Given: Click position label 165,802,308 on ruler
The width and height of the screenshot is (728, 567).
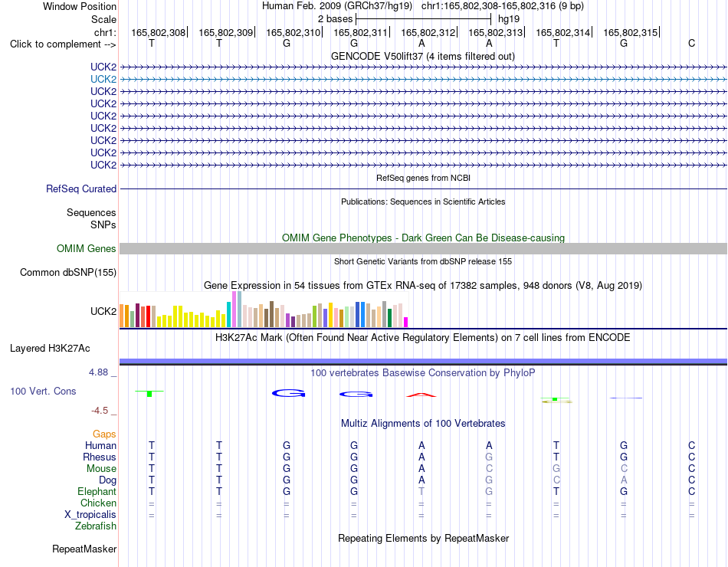Looking at the screenshot, I should click(x=158, y=32).
